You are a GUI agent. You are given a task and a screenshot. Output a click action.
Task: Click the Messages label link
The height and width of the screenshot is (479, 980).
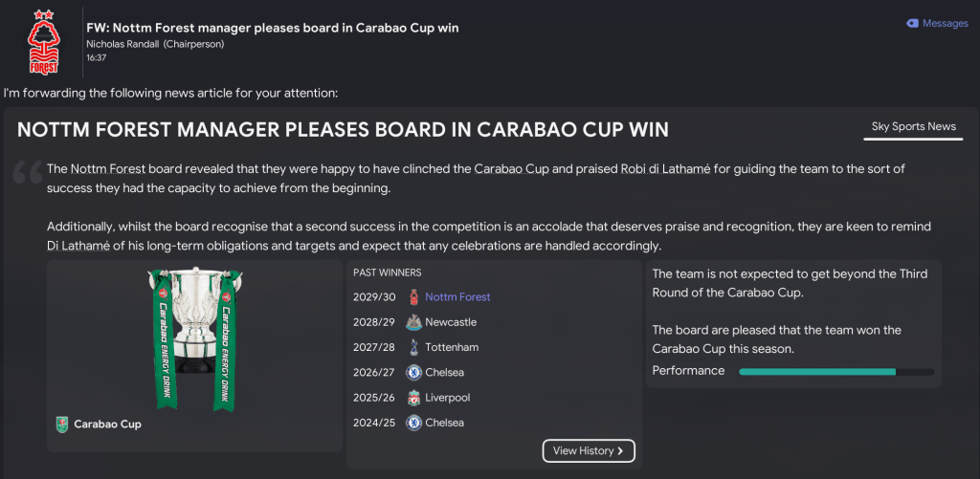(945, 24)
